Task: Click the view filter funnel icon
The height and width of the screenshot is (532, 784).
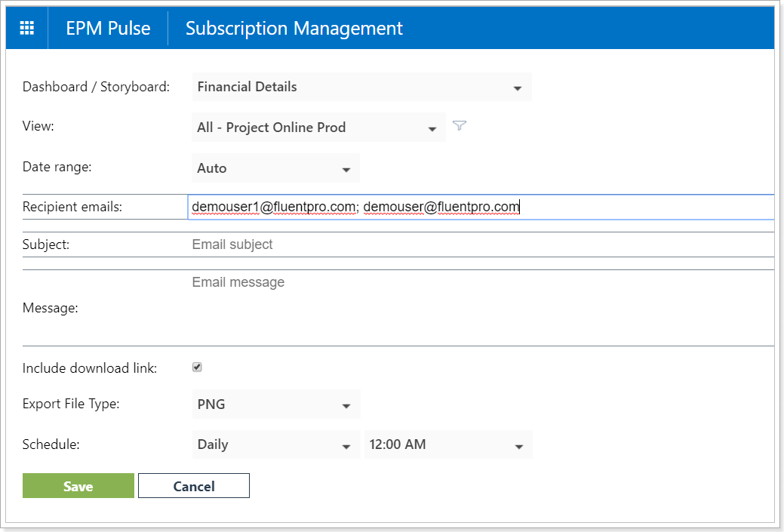Action: tap(460, 125)
